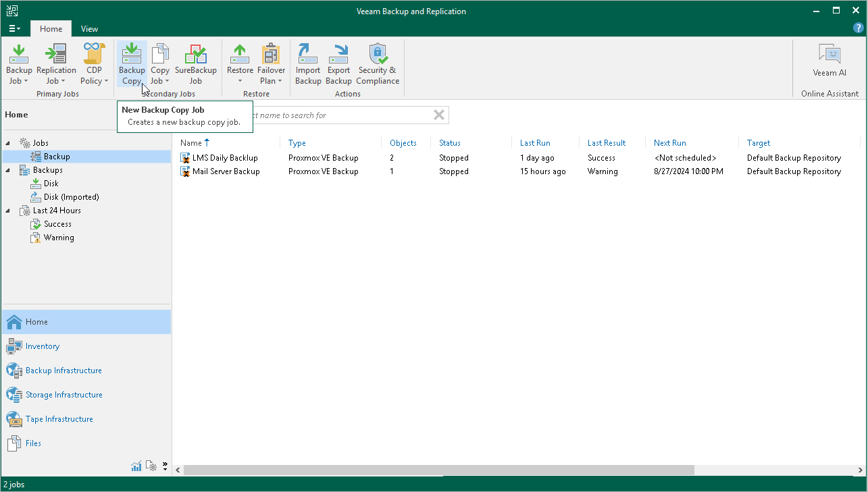
Task: Show more navigation views with chevron
Action: (x=165, y=466)
